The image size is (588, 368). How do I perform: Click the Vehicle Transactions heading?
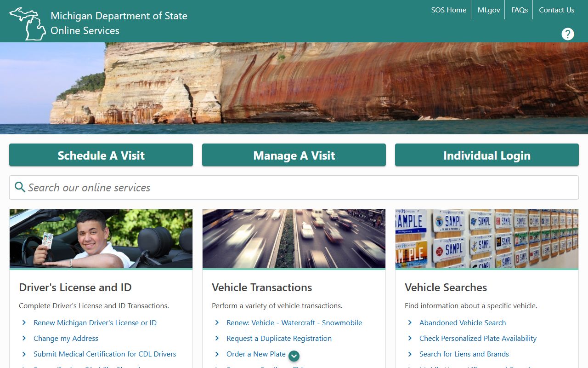pyautogui.click(x=262, y=287)
